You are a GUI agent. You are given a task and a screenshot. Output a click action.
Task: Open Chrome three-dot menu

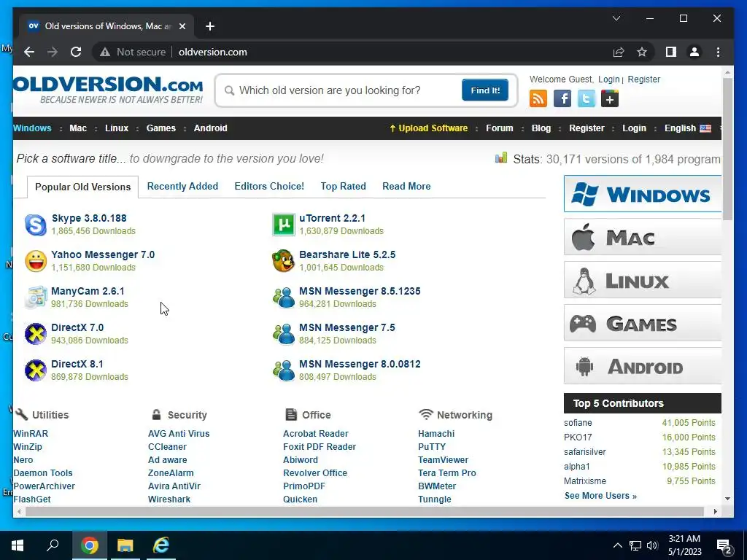tap(718, 52)
